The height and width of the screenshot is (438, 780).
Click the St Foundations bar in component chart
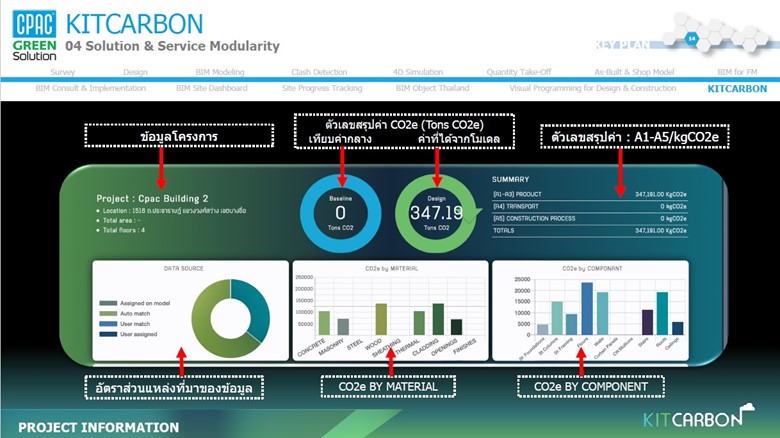(x=543, y=329)
